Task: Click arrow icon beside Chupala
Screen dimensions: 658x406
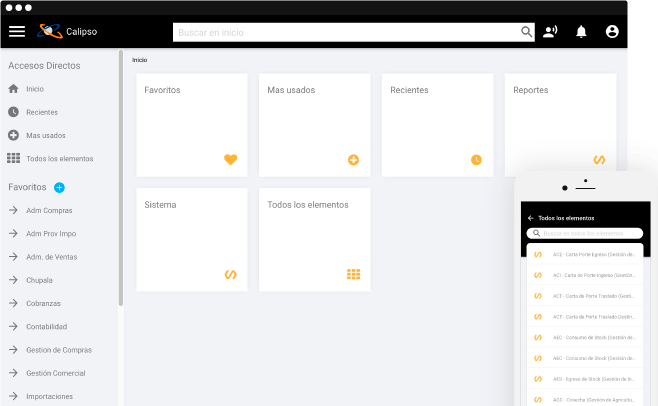Action: click(13, 280)
